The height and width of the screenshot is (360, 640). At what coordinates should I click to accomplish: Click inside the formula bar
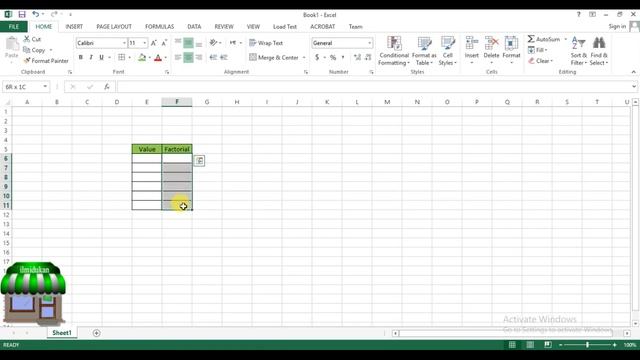click(x=374, y=87)
